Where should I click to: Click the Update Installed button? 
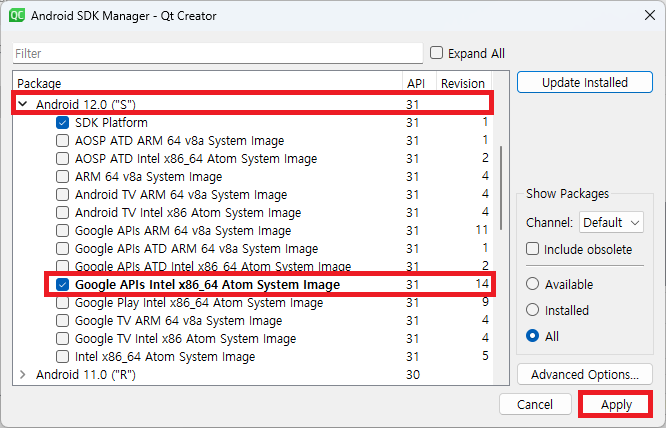click(x=584, y=82)
